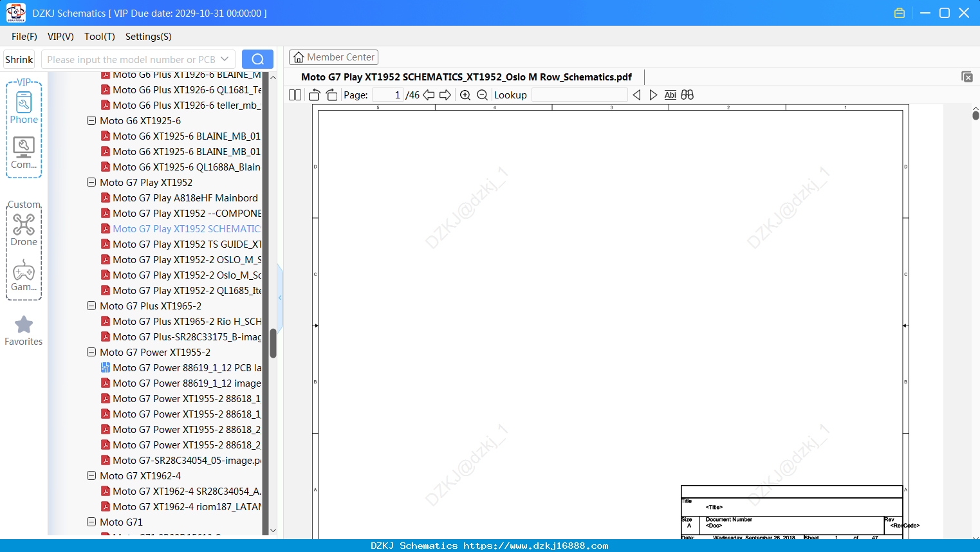Open Moto G6 Plus XT1926-6 teller_mb file
The height and width of the screenshot is (552, 980).
pyautogui.click(x=181, y=105)
